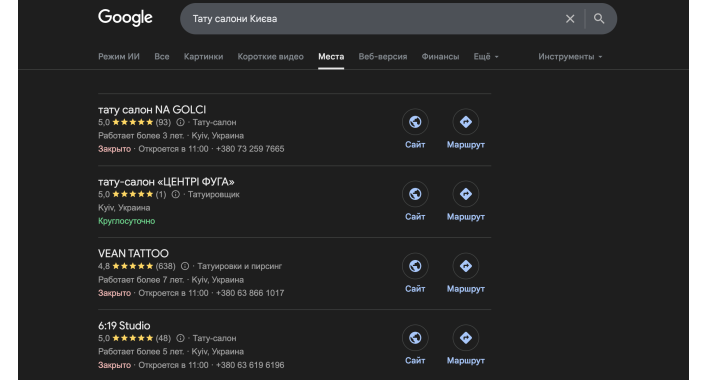Click Работает более 3 лет text
The height and width of the screenshot is (380, 708).
[141, 136]
